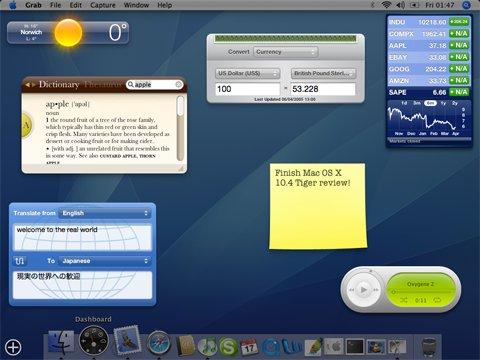Screen dimensions: 480x360
Task: Open the Help menu
Action: pos(164,5)
